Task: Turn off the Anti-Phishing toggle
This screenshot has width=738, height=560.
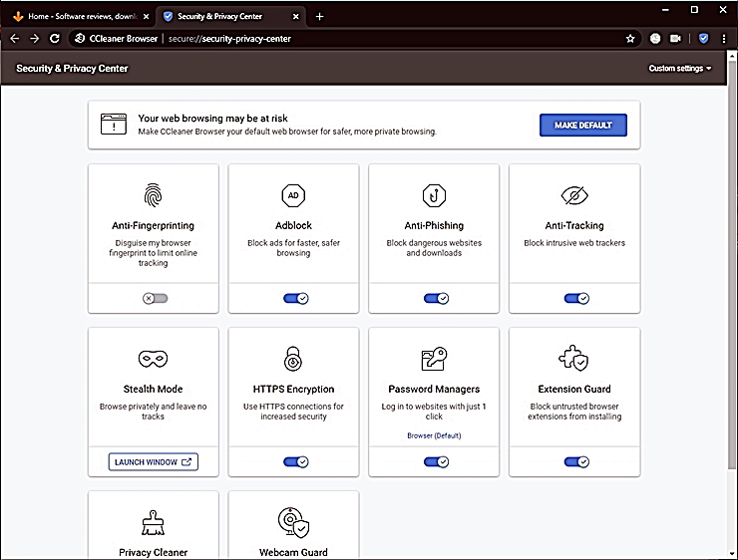Action: coord(436,298)
